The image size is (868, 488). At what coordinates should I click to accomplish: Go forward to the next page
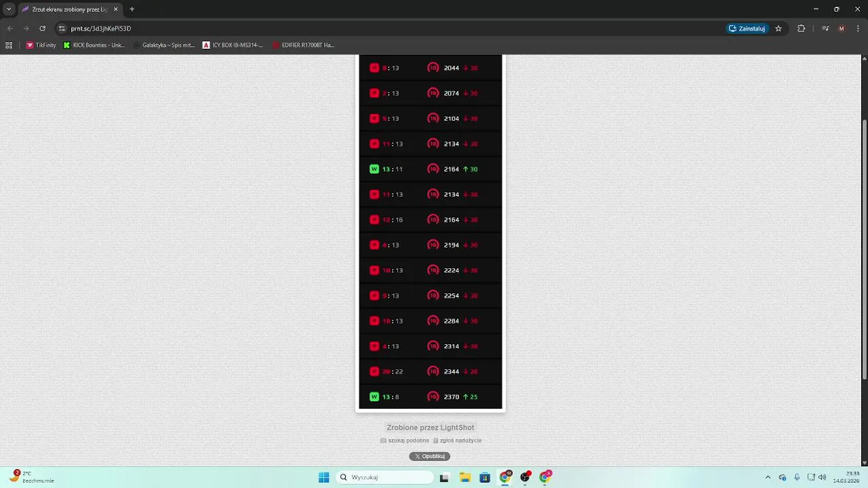click(26, 28)
